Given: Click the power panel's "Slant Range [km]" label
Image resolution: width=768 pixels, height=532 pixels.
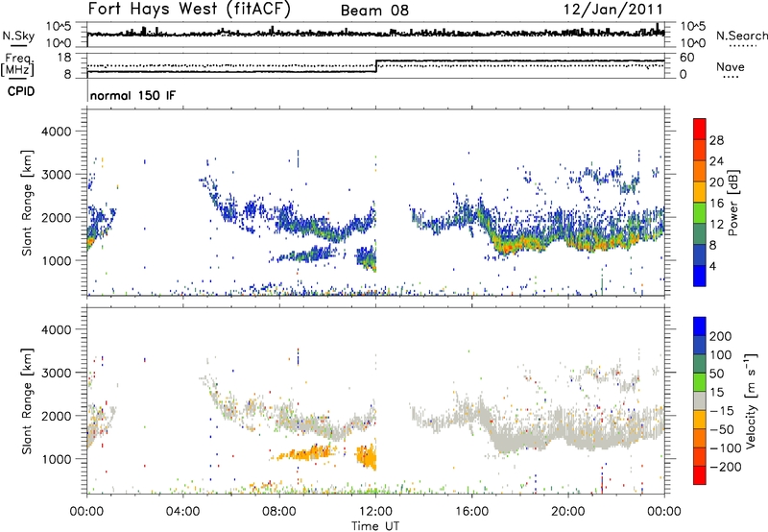Looking at the screenshot, I should click(27, 203).
